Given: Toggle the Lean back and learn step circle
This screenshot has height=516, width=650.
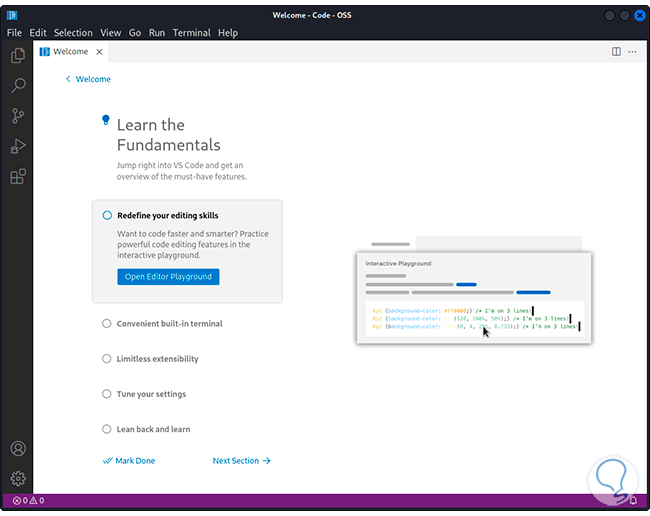Looking at the screenshot, I should (107, 429).
